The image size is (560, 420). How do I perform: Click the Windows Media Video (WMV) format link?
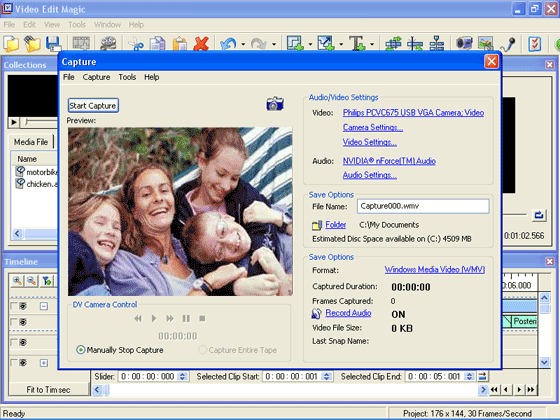pyautogui.click(x=435, y=270)
